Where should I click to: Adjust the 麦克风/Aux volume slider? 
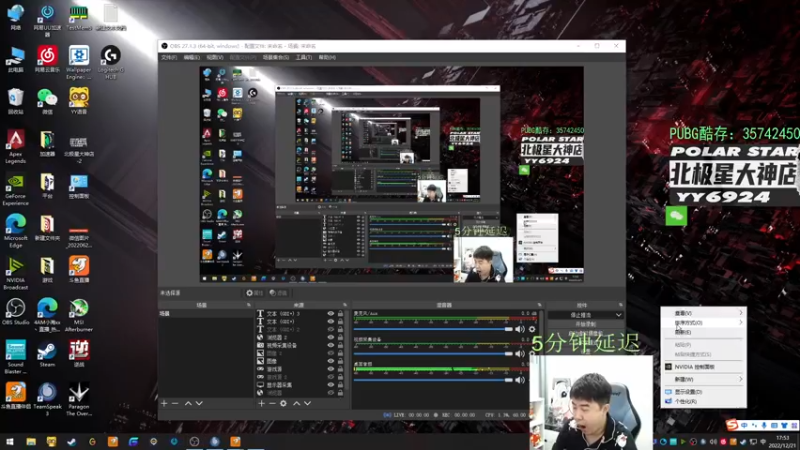(433, 329)
